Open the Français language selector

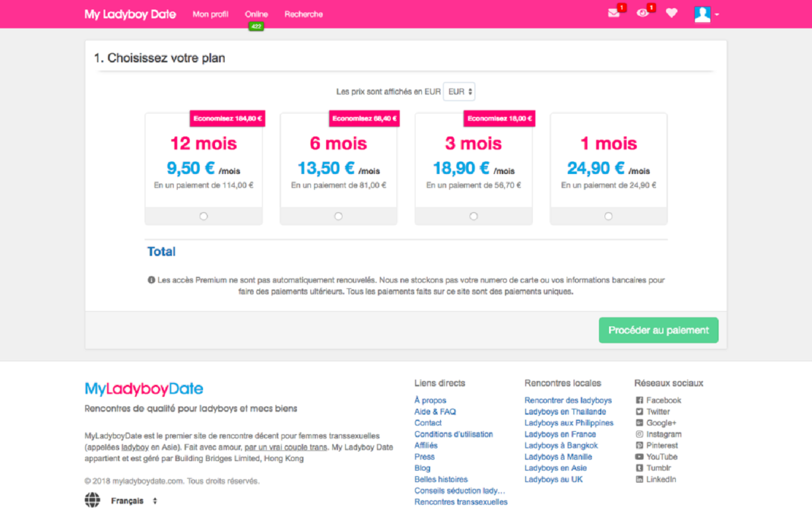tap(133, 501)
